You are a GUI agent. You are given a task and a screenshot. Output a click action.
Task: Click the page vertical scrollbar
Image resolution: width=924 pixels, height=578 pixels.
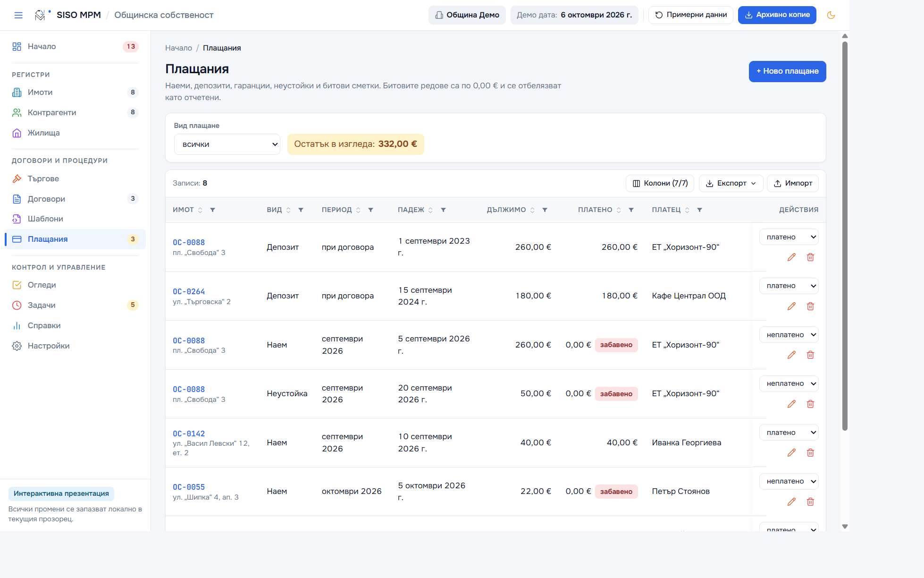pyautogui.click(x=845, y=236)
